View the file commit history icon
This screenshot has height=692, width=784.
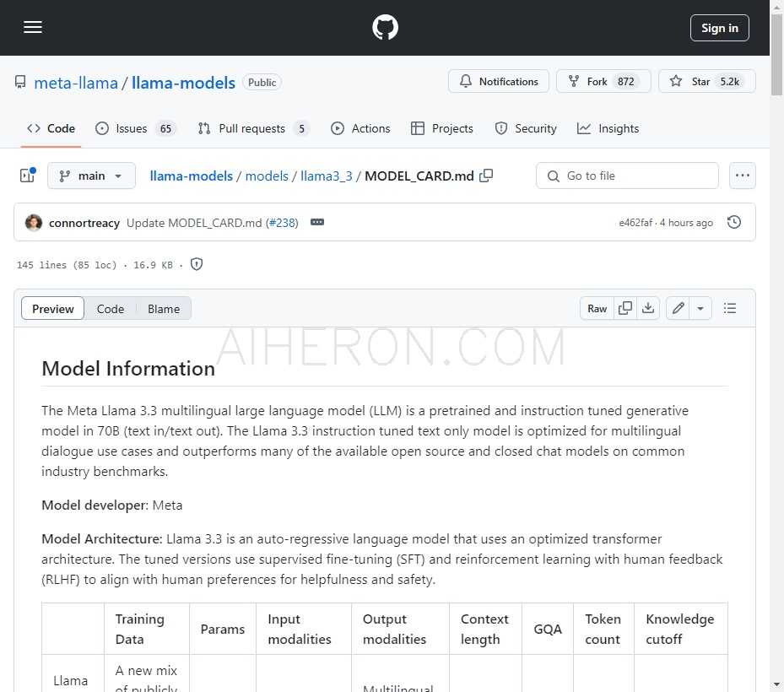click(734, 222)
